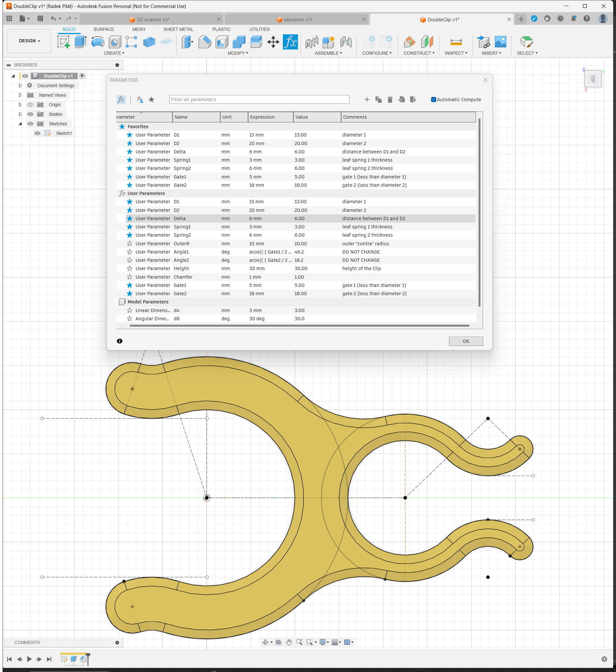
Task: Click the plus icon to add user parameter
Action: click(x=367, y=99)
